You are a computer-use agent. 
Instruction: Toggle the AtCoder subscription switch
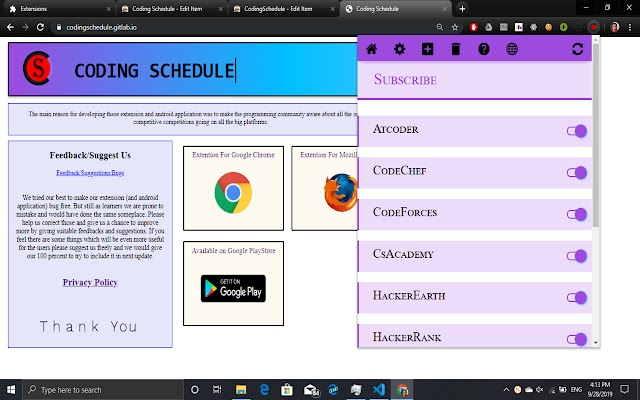click(576, 131)
